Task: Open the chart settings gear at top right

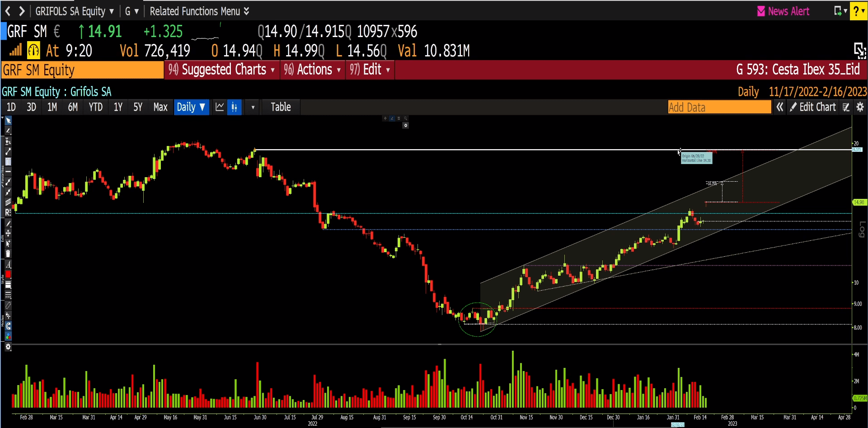Action: coord(860,107)
